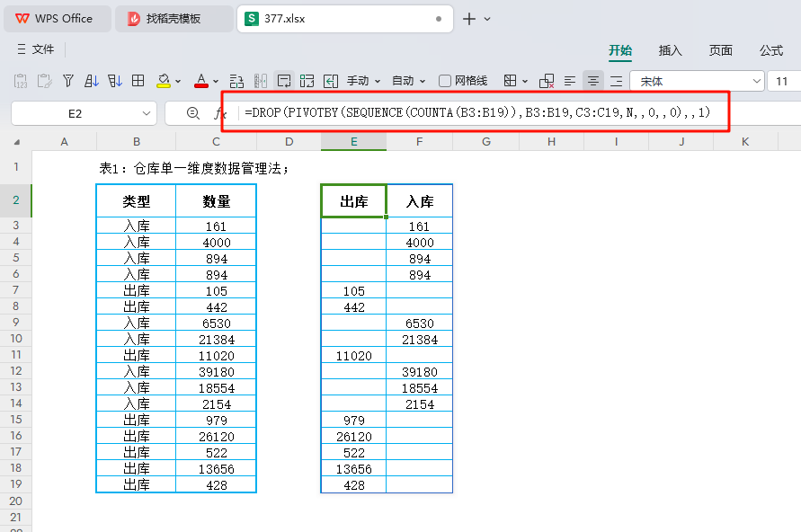Screen dimensions: 801x532
Task: Click cell containing 13656 in column E
Action: pos(353,469)
